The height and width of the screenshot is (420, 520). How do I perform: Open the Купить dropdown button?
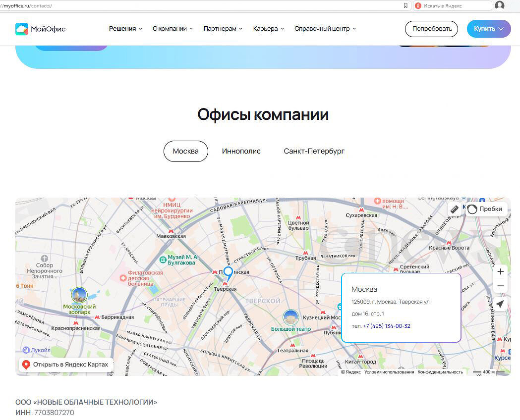coord(488,29)
